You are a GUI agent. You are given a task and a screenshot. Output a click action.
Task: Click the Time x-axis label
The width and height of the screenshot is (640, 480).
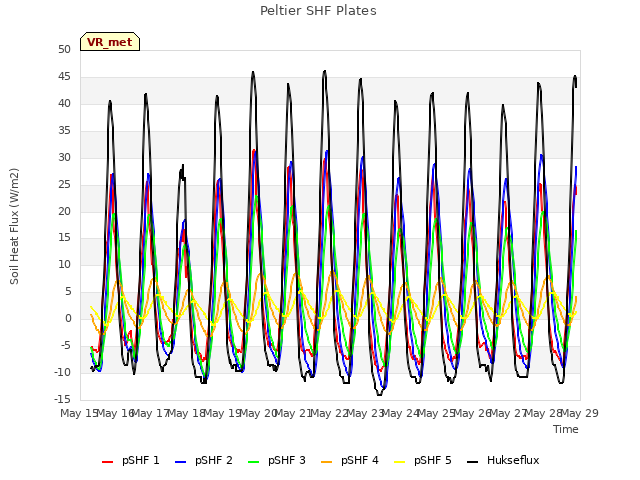tap(566, 429)
